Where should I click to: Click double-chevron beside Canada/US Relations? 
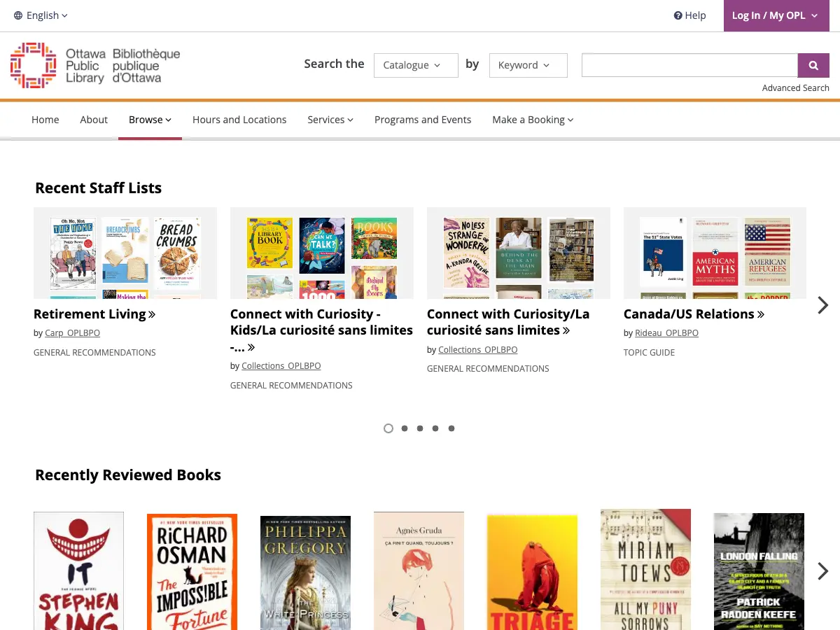click(761, 314)
